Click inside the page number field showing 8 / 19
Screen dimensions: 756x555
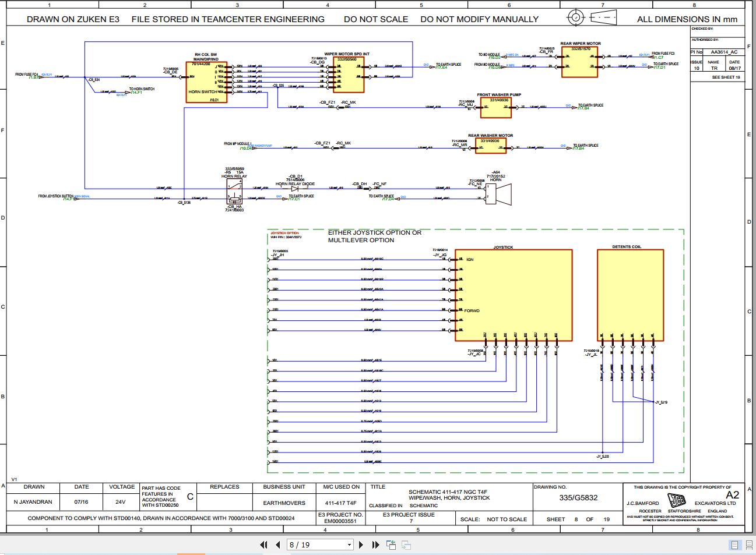click(x=303, y=545)
